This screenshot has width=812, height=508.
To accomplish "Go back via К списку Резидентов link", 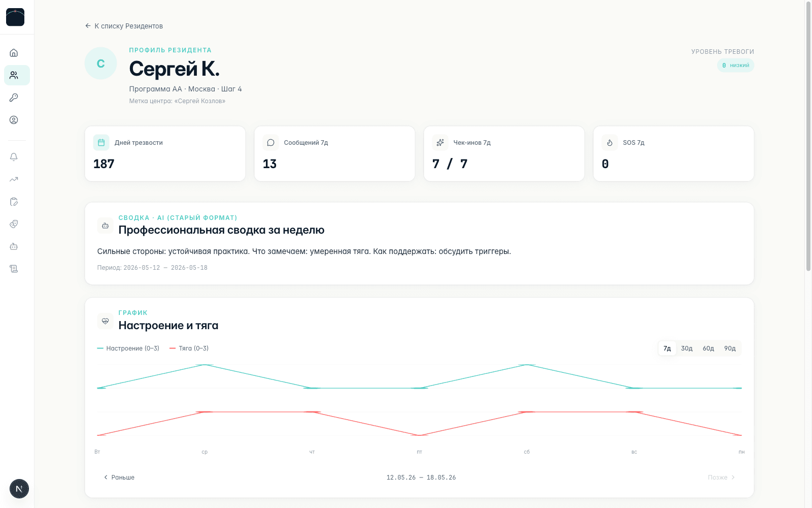I will click(124, 26).
